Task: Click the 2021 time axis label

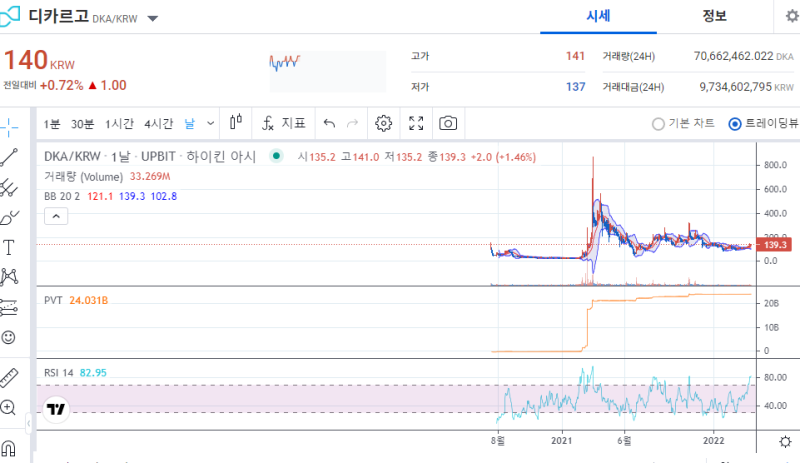Action: [562, 441]
